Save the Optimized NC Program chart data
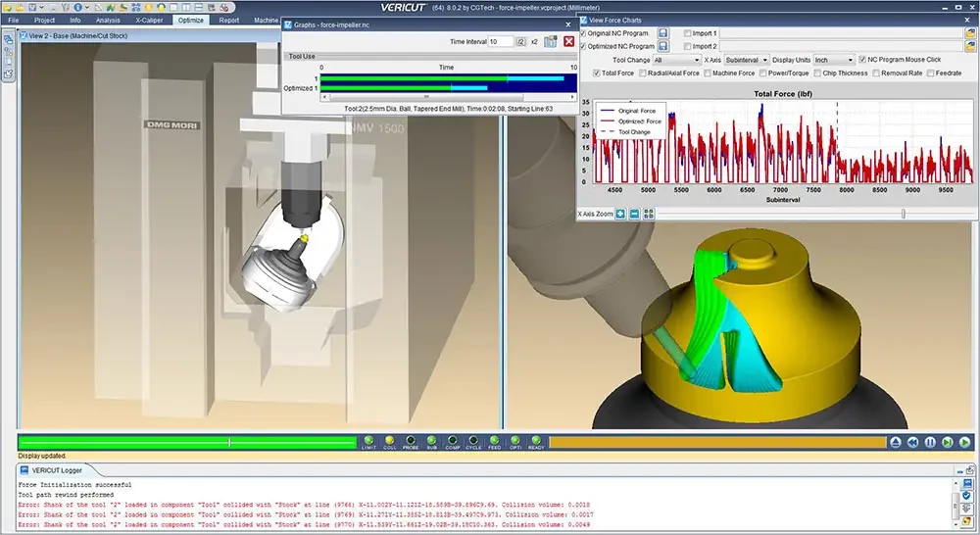 coord(663,46)
